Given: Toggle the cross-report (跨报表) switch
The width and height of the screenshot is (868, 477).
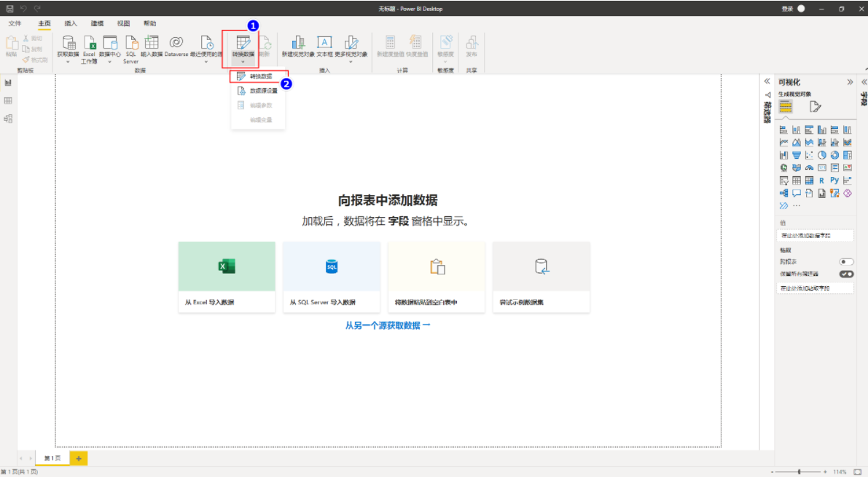Looking at the screenshot, I should [846, 261].
